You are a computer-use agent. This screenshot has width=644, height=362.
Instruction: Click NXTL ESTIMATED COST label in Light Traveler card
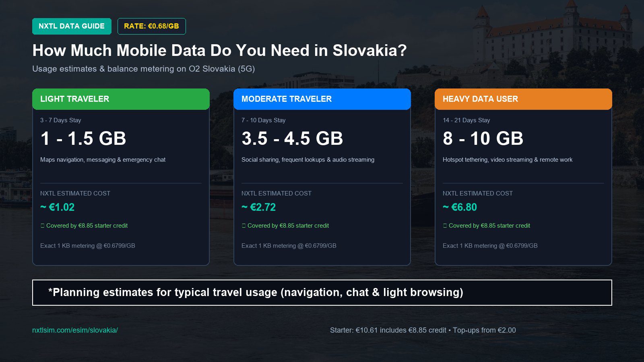click(75, 193)
